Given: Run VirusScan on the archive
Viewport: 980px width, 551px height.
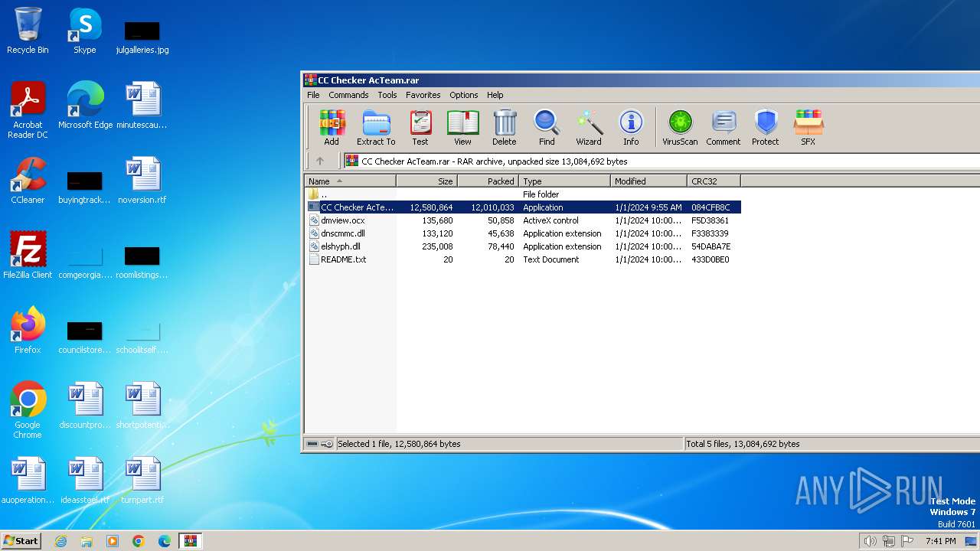Looking at the screenshot, I should pyautogui.click(x=680, y=127).
